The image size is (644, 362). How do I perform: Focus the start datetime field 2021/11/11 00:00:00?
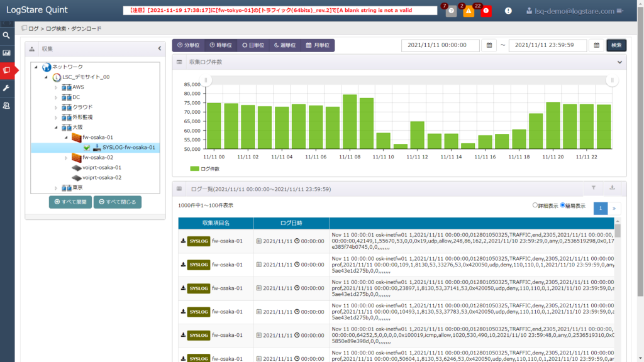point(440,45)
